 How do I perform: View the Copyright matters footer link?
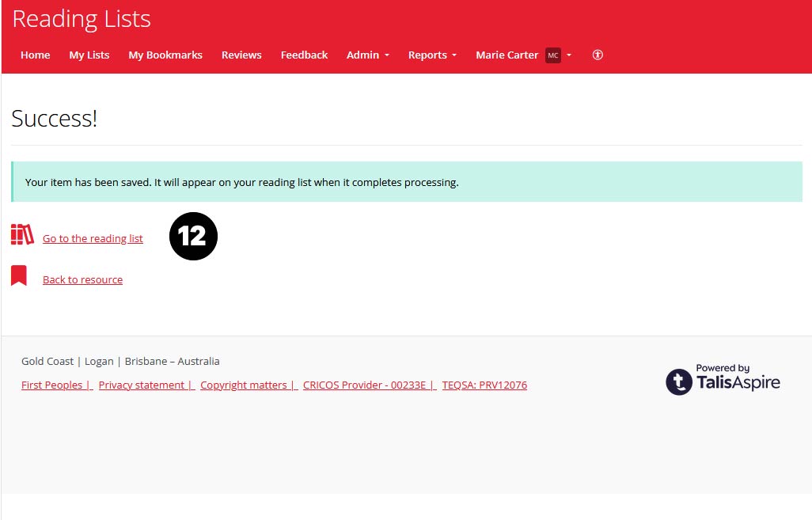[x=245, y=385]
